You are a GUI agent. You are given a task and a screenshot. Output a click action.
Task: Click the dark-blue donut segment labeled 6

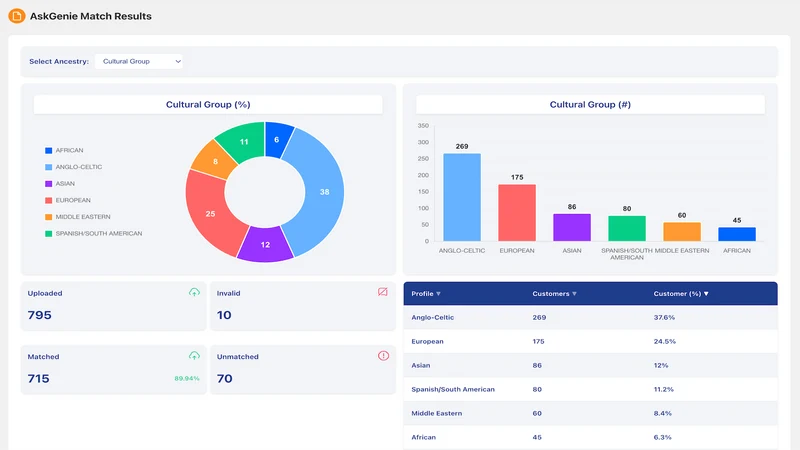point(277,139)
